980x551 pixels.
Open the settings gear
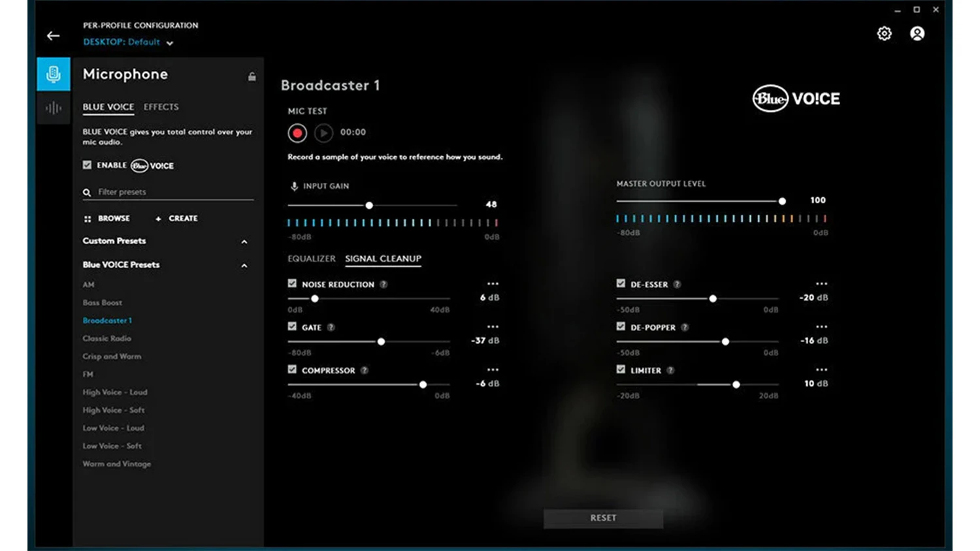884,33
